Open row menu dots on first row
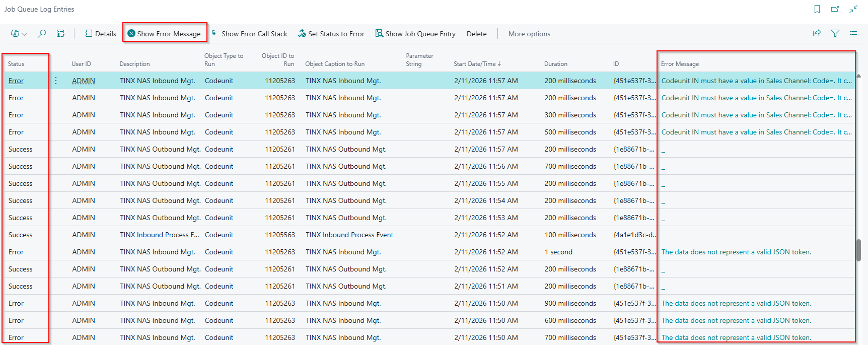 pos(56,81)
